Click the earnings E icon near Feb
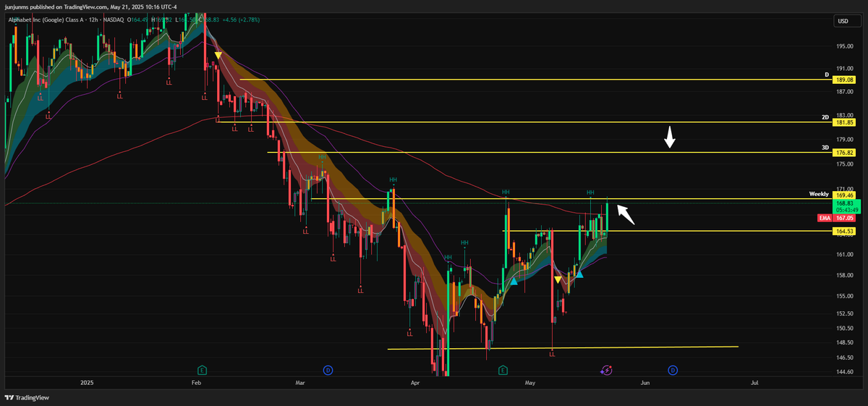 (x=203, y=370)
